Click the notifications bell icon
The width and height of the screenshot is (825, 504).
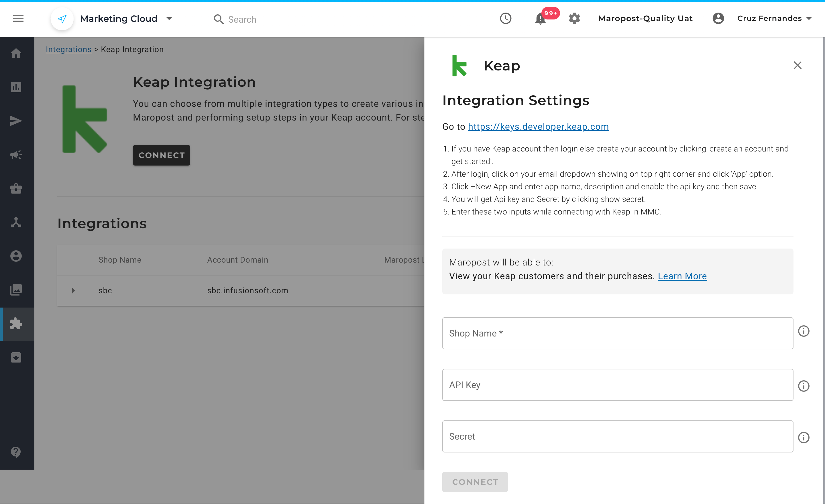click(x=540, y=19)
